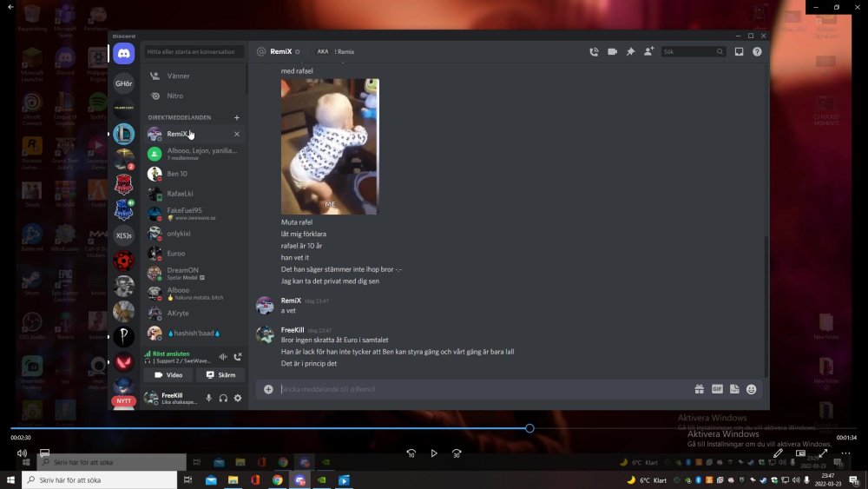The image size is (868, 489).
Task: Open the Windows Start menu
Action: 10,480
